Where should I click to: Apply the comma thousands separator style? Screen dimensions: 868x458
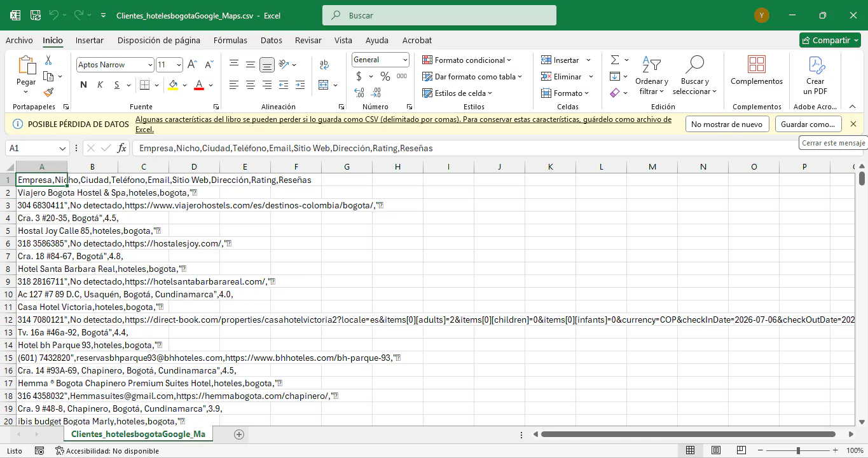(x=402, y=76)
